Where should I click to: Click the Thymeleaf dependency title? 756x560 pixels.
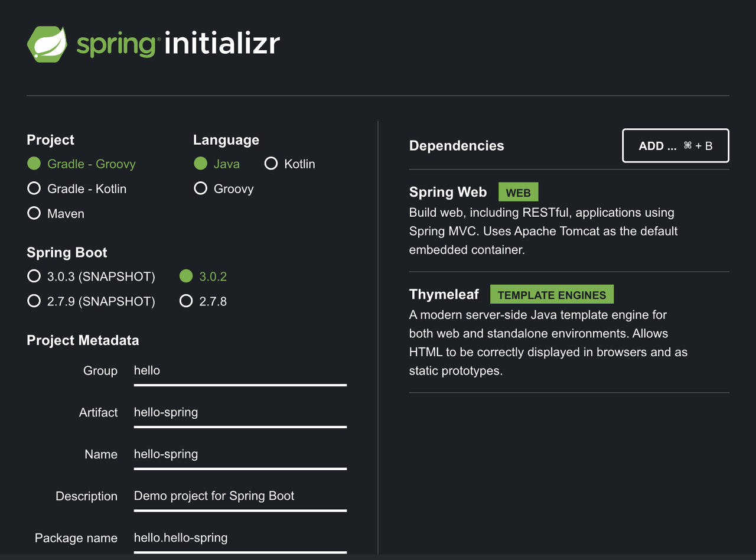coord(444,294)
